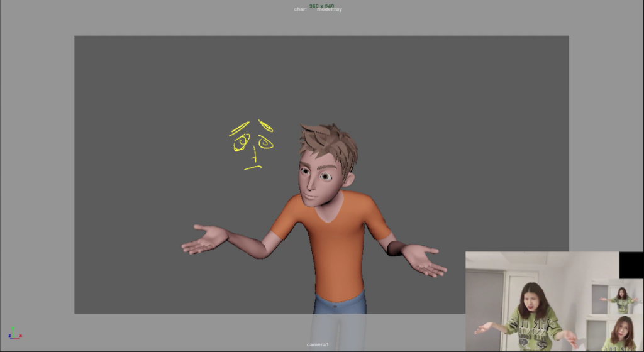
Task: Click the small upper inset reference video
Action: click(618, 297)
